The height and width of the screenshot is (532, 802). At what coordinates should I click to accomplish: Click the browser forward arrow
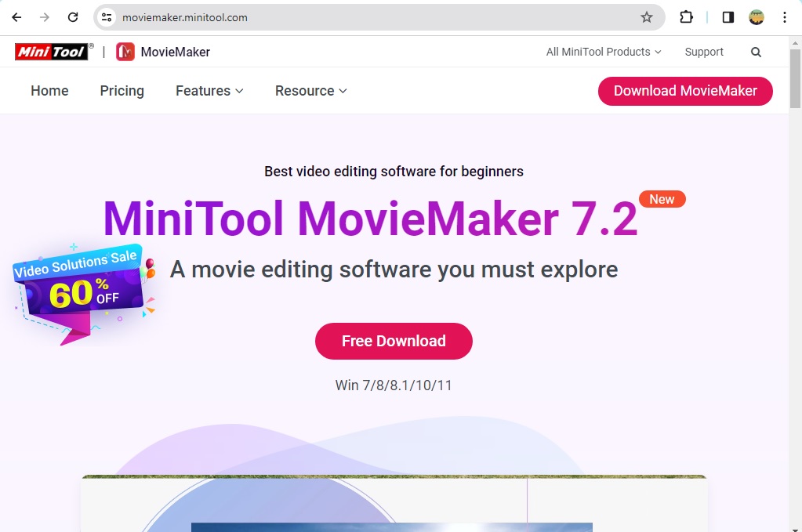tap(45, 17)
